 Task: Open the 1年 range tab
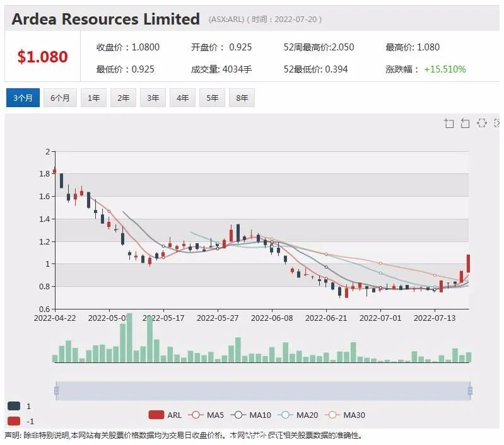pyautogui.click(x=93, y=98)
